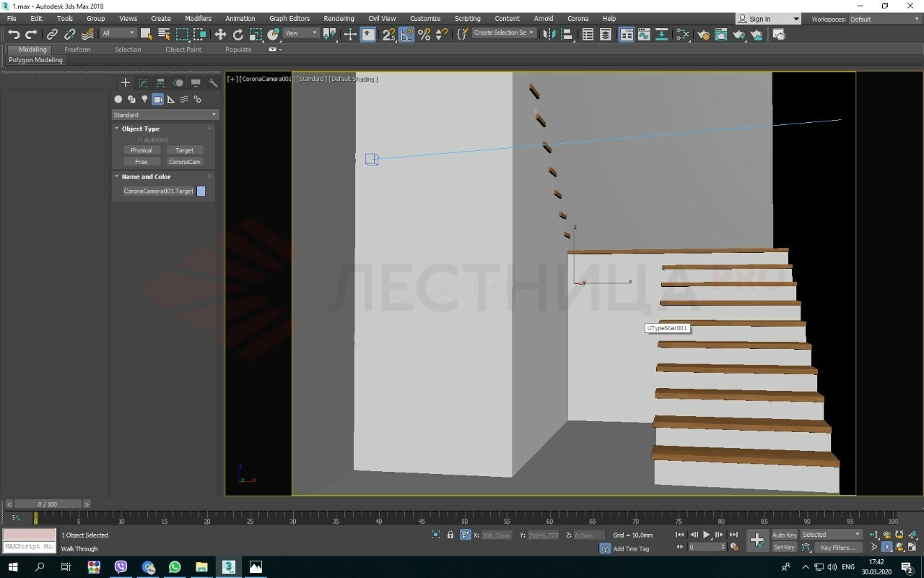924x578 pixels.
Task: Click the Key Filters button
Action: 837,548
